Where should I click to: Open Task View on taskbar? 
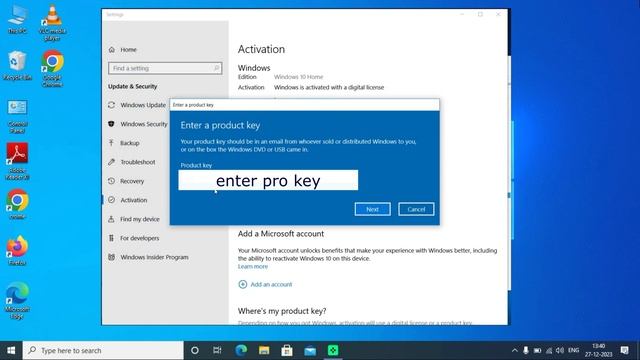point(217,351)
